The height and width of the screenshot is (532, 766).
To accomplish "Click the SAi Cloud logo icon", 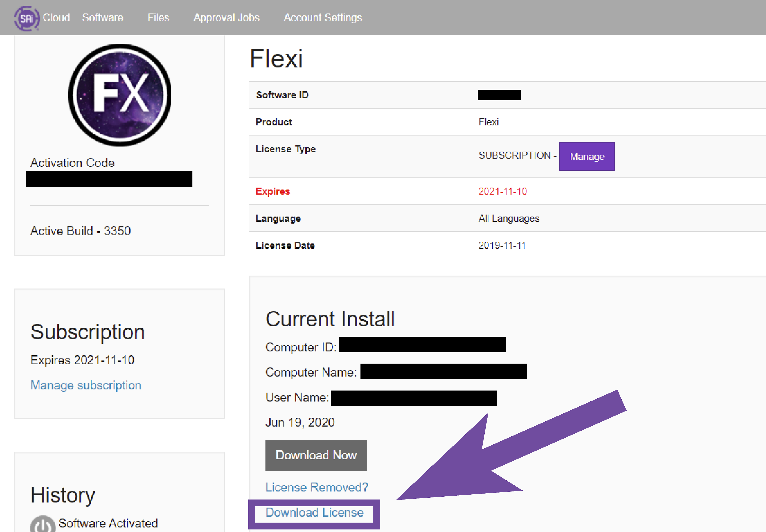I will click(x=27, y=18).
